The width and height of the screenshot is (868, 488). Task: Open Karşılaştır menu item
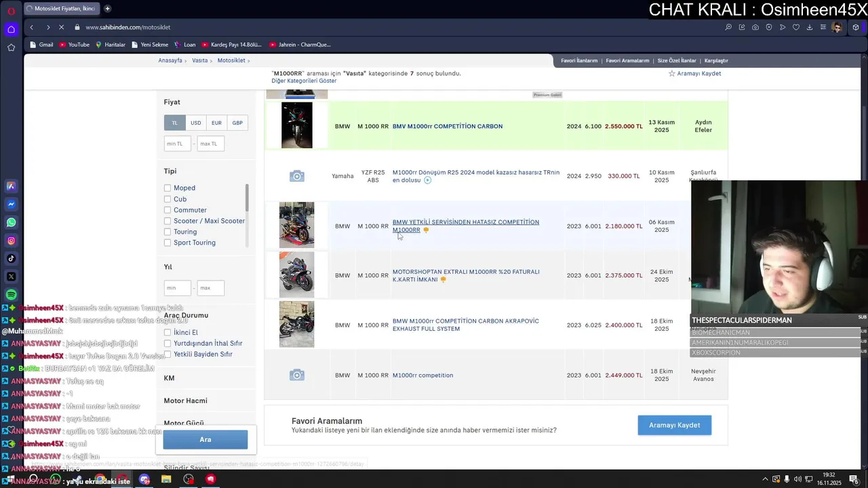coord(716,60)
